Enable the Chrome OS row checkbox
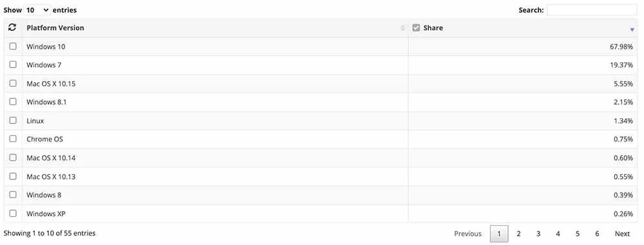 click(13, 139)
